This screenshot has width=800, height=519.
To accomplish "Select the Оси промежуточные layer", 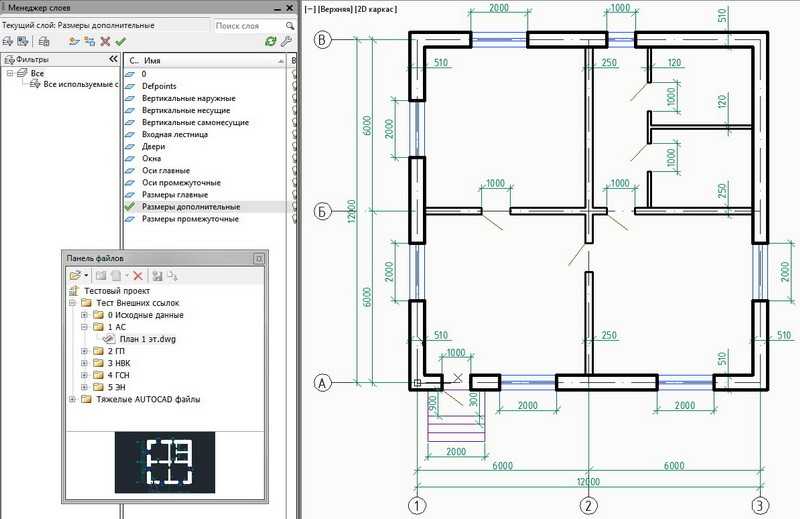I will [x=181, y=183].
